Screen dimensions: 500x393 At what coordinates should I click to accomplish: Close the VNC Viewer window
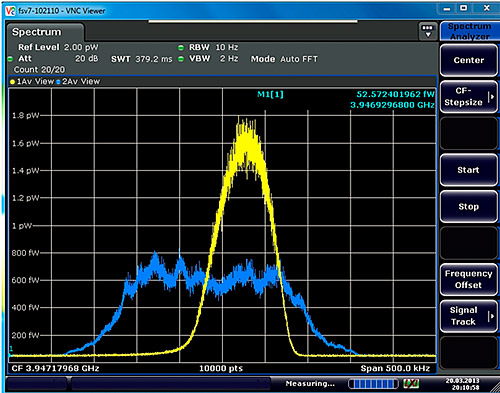[x=486, y=8]
